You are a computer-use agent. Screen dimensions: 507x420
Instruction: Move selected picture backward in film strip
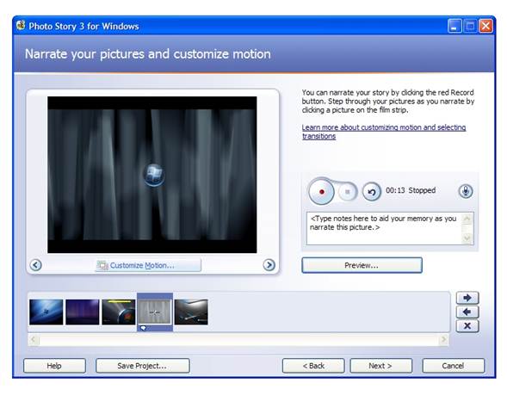pos(467,312)
